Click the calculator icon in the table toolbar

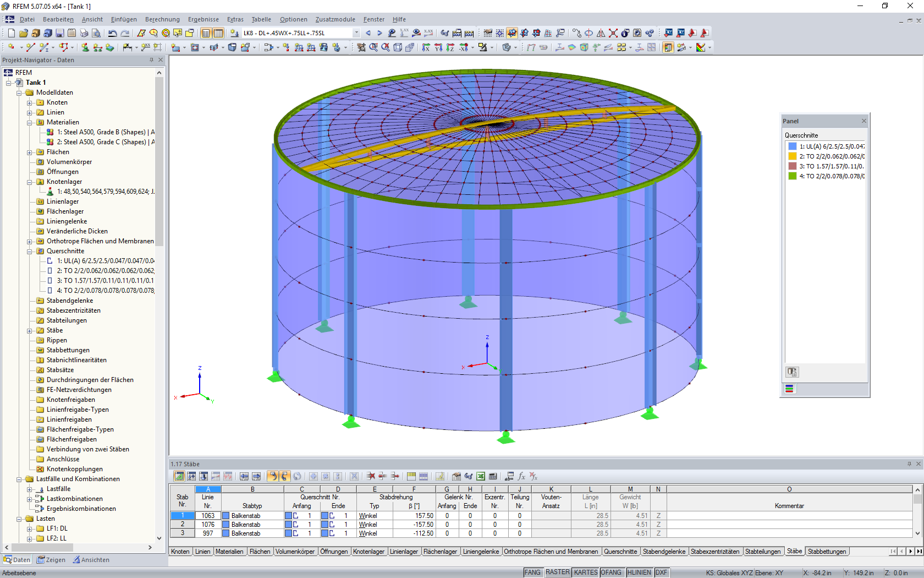coord(492,477)
